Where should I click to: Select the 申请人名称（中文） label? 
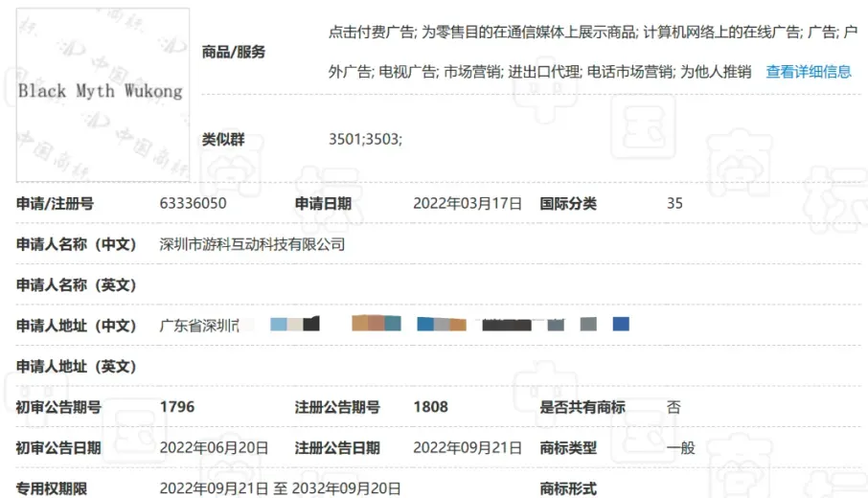(x=77, y=244)
